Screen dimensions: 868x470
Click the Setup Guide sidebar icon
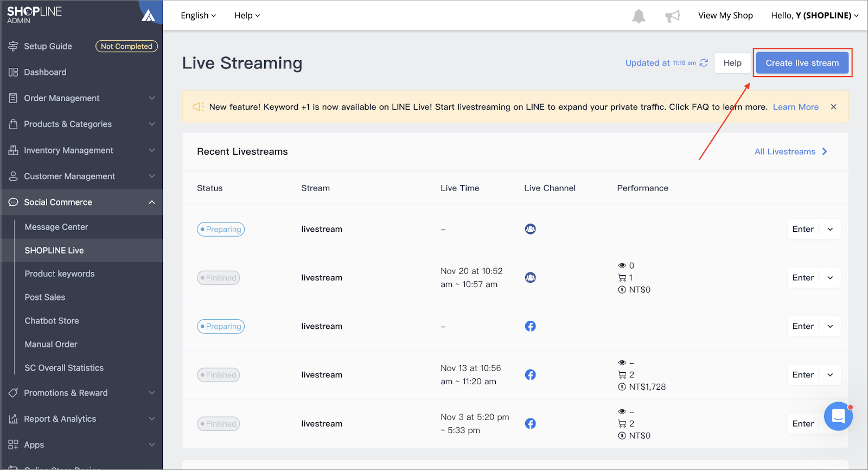coord(13,46)
